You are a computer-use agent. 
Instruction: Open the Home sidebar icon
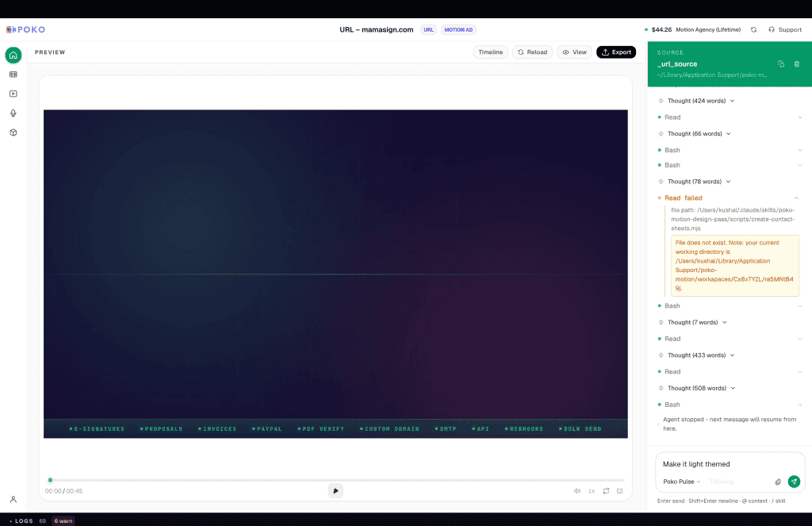(x=13, y=55)
